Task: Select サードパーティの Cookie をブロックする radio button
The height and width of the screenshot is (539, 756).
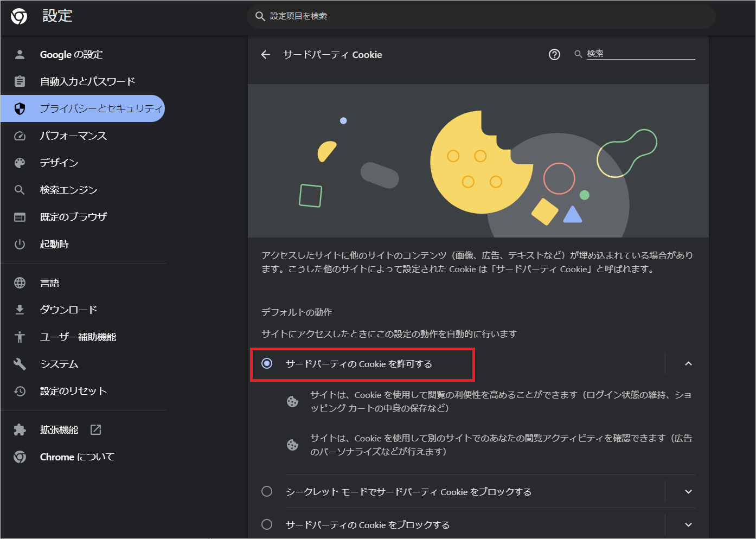Action: coord(267,524)
